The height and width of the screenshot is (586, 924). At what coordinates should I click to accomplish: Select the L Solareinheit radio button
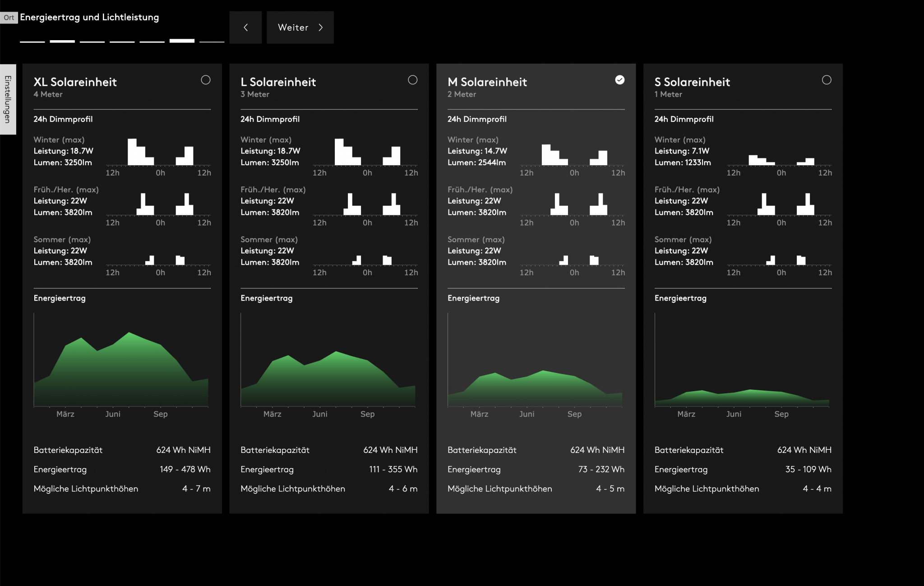(412, 80)
